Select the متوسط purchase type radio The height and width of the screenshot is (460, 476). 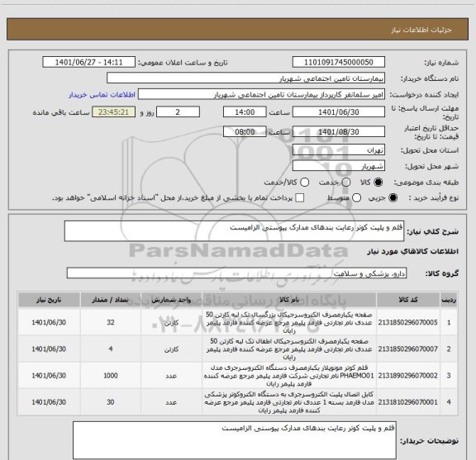(x=356, y=198)
